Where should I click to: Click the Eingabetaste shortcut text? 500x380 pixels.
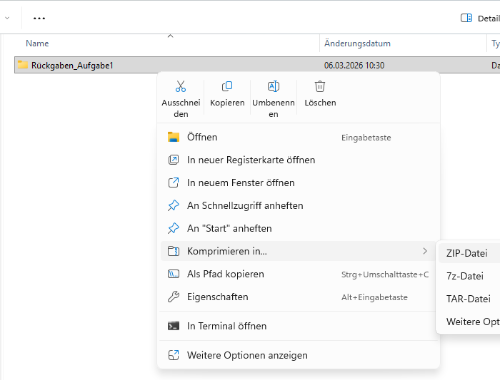366,138
